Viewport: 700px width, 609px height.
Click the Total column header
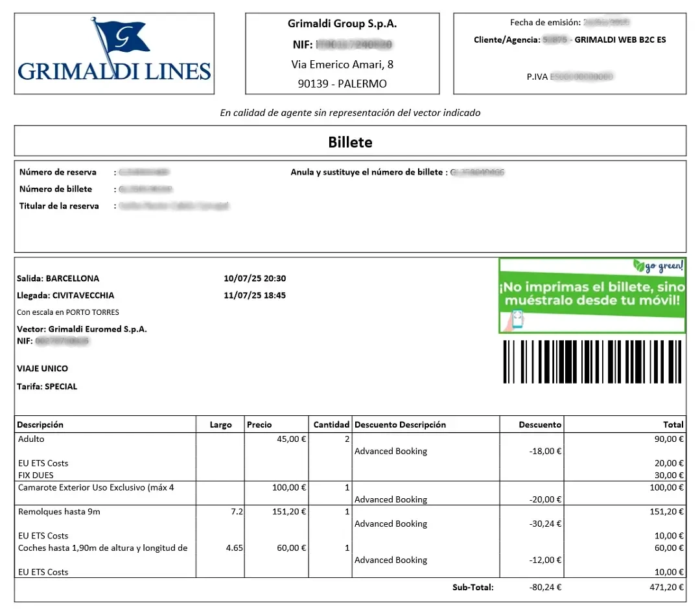(x=673, y=425)
